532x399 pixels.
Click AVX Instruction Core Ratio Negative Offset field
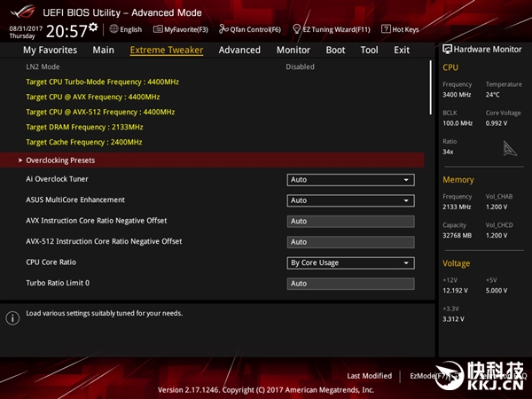pos(350,221)
